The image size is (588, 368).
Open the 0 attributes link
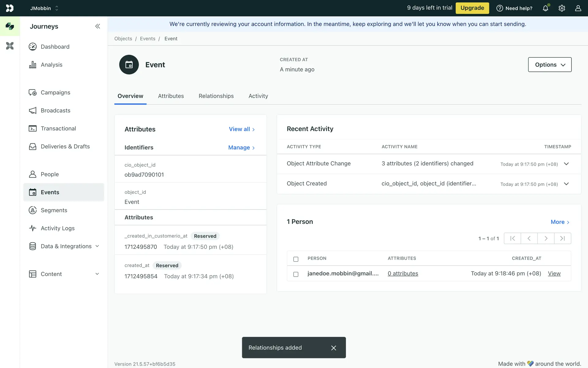(x=403, y=274)
